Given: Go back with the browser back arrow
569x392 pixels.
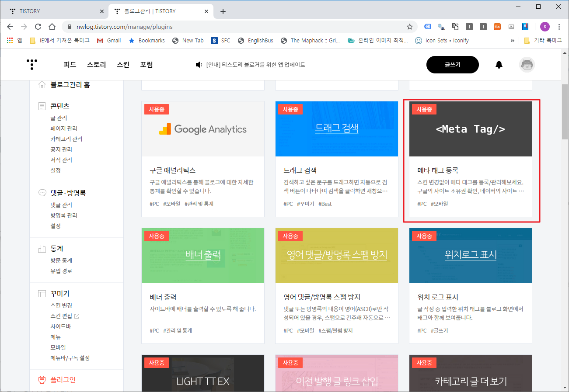Looking at the screenshot, I should click(10, 27).
